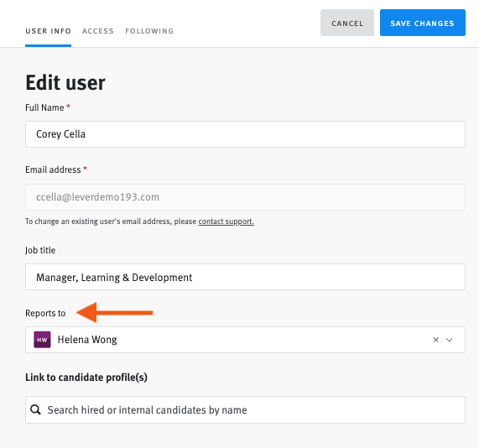
Task: Open the contact support link
Action: point(226,221)
